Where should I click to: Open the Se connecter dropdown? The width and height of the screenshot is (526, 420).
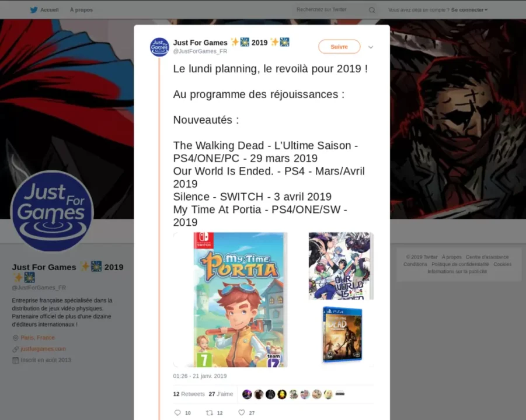[x=469, y=10]
